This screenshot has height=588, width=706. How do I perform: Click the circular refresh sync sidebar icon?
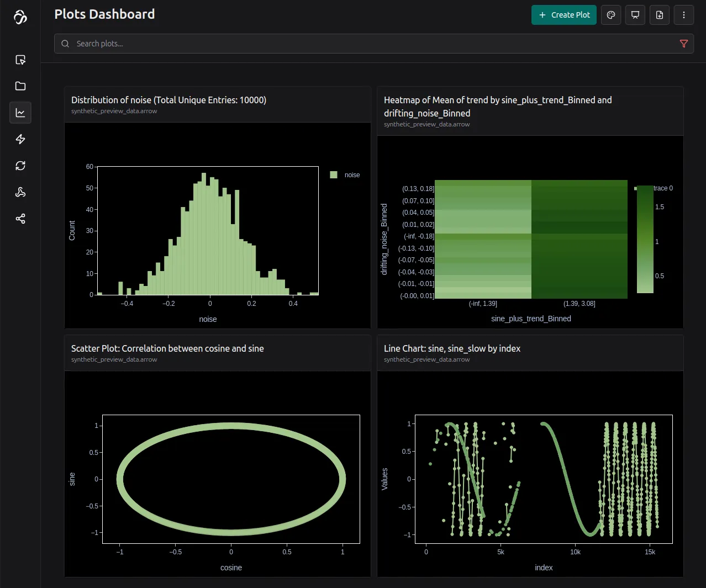(x=20, y=166)
